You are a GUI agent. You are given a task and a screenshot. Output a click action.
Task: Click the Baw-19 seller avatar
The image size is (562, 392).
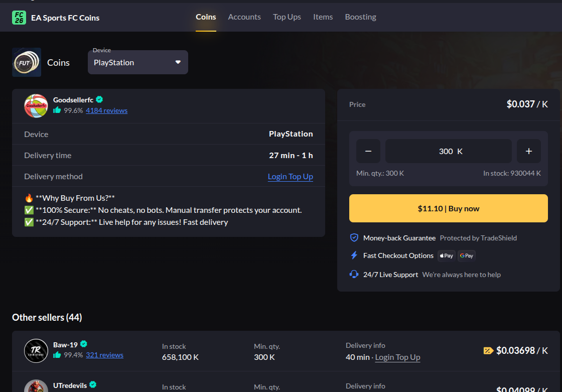point(35,351)
